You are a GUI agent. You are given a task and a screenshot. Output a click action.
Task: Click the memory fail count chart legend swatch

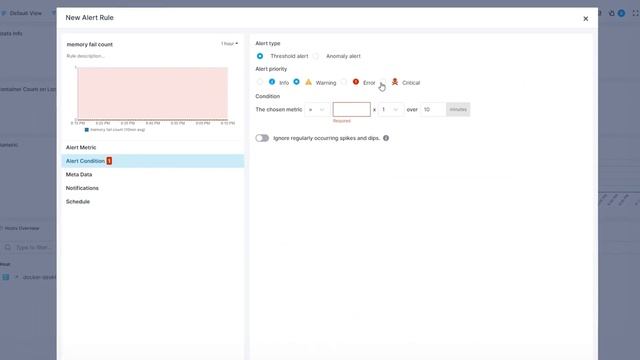click(x=87, y=130)
